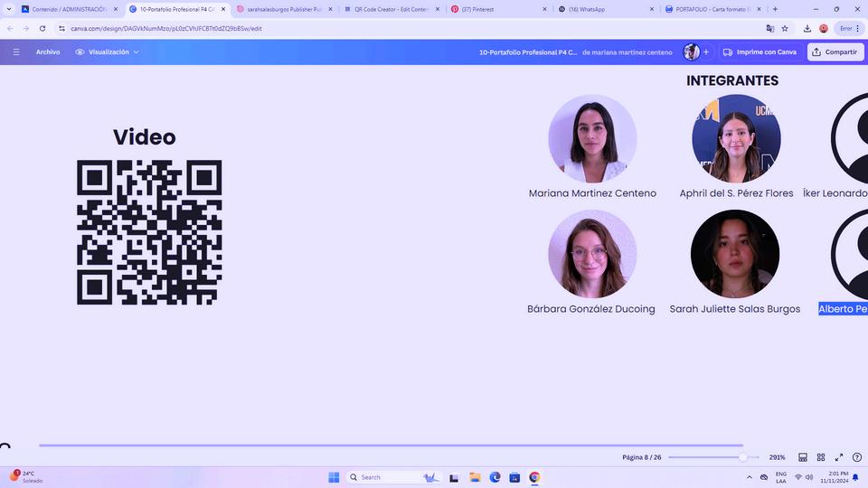The image size is (868, 488).
Task: Close the Pinterest tab
Action: click(544, 9)
